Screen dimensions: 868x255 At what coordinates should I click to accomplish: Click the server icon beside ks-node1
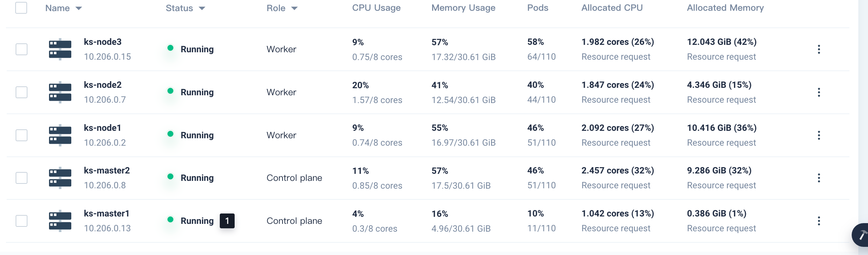pyautogui.click(x=60, y=135)
